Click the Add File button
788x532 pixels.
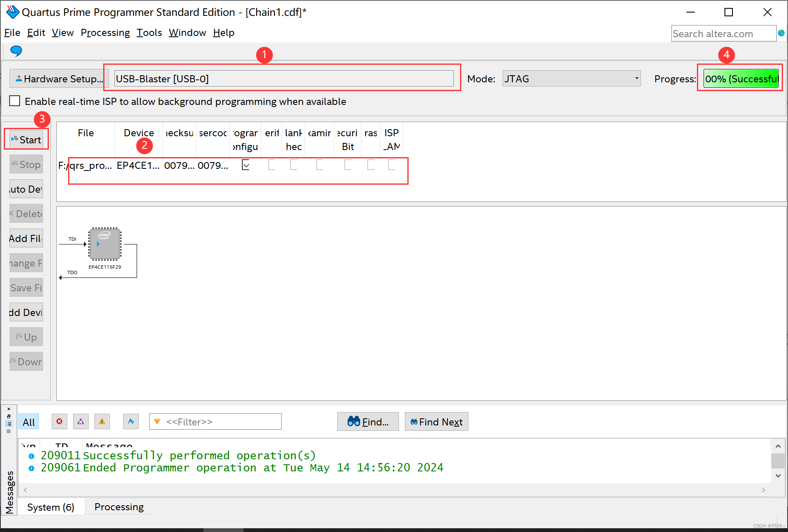click(26, 238)
